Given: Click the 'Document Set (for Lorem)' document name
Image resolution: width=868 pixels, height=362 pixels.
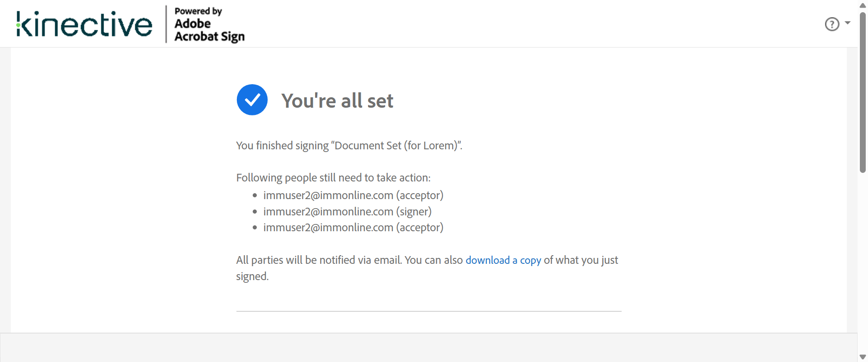Looking at the screenshot, I should point(396,146).
